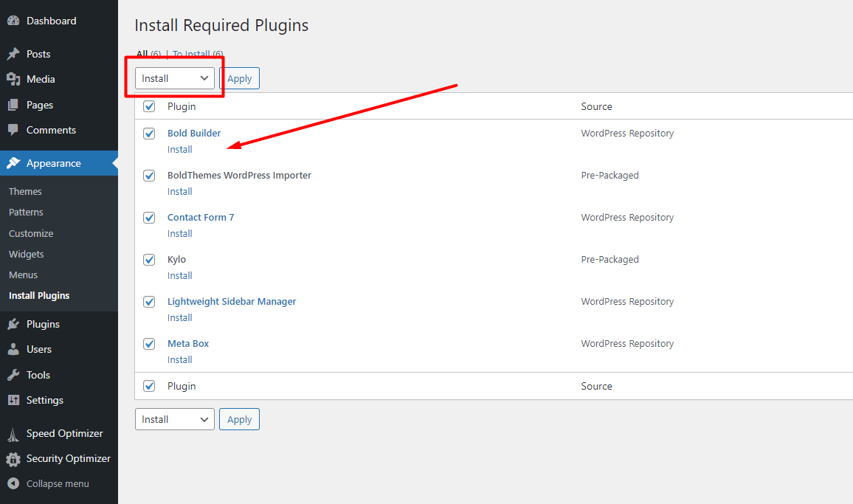Image resolution: width=853 pixels, height=504 pixels.
Task: Click the Comments speech bubble icon
Action: click(13, 130)
